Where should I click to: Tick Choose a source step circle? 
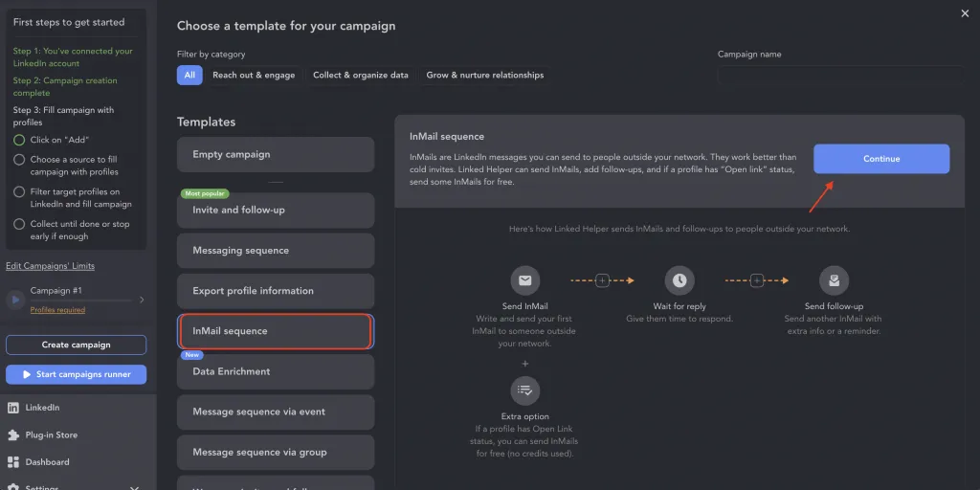pos(19,160)
